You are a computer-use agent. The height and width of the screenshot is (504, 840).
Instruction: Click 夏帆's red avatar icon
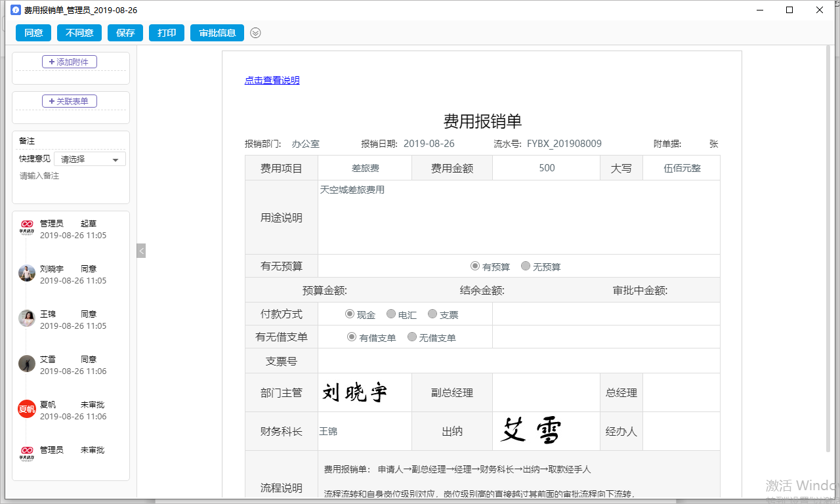[27, 409]
